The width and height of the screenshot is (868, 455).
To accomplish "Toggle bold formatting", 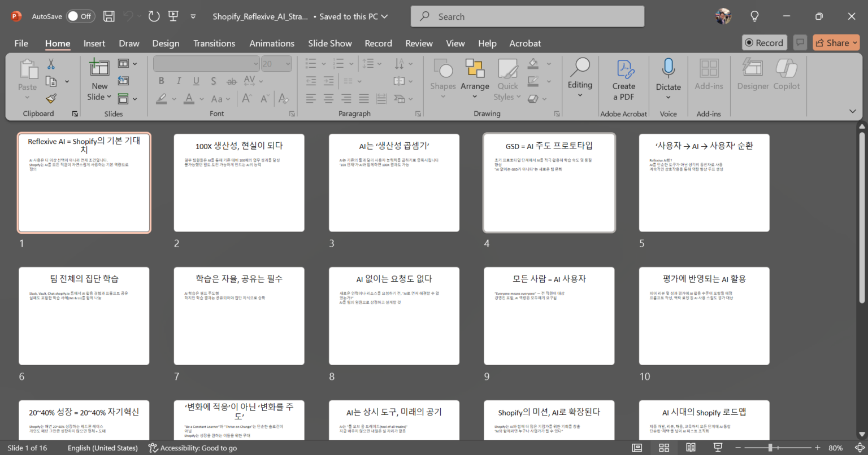I will (x=161, y=81).
